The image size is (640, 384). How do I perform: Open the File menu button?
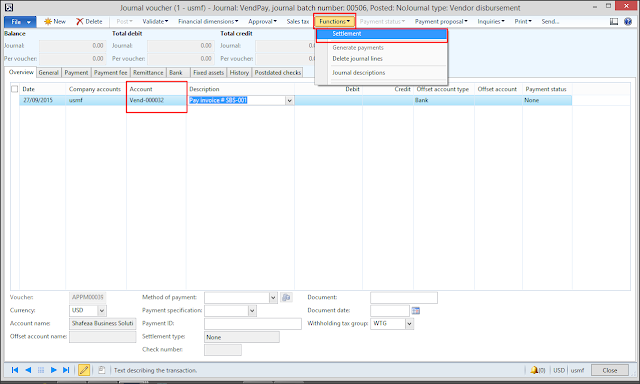[x=20, y=22]
